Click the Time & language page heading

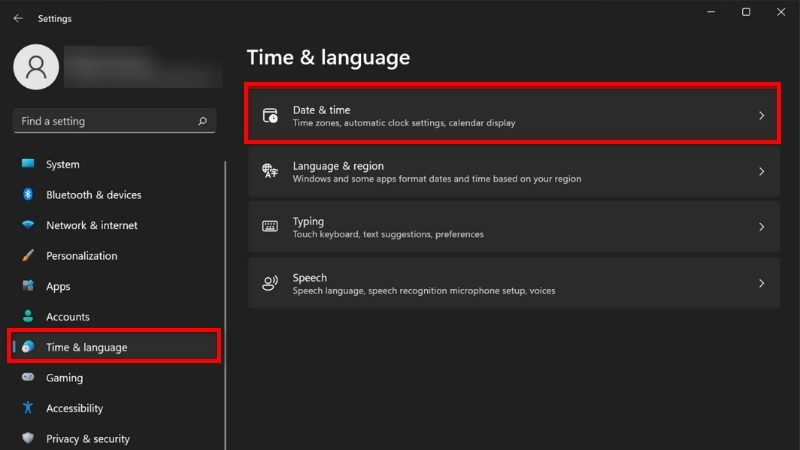point(329,58)
